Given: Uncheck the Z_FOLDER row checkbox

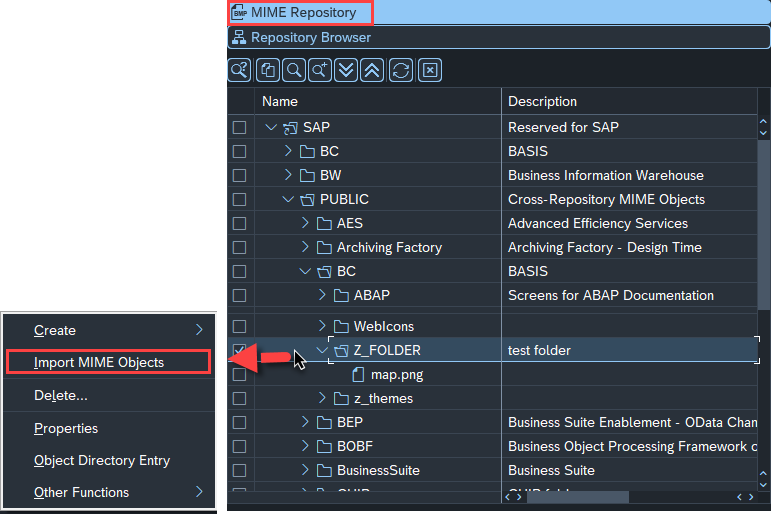Looking at the screenshot, I should point(239,350).
